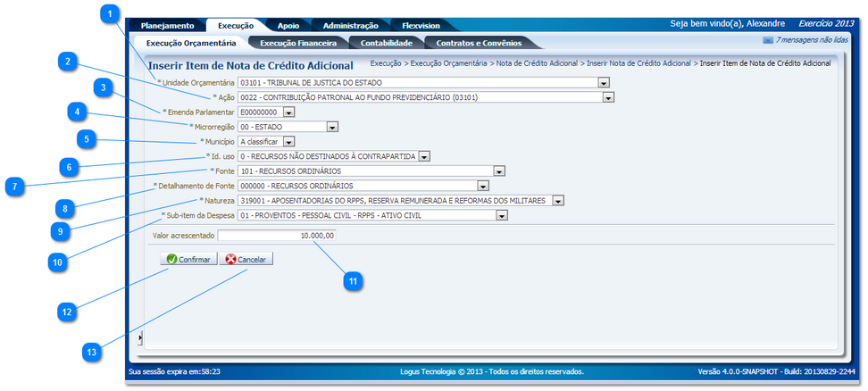The image size is (868, 391).
Task: Click the envelope unread messages icon
Action: pos(767,40)
